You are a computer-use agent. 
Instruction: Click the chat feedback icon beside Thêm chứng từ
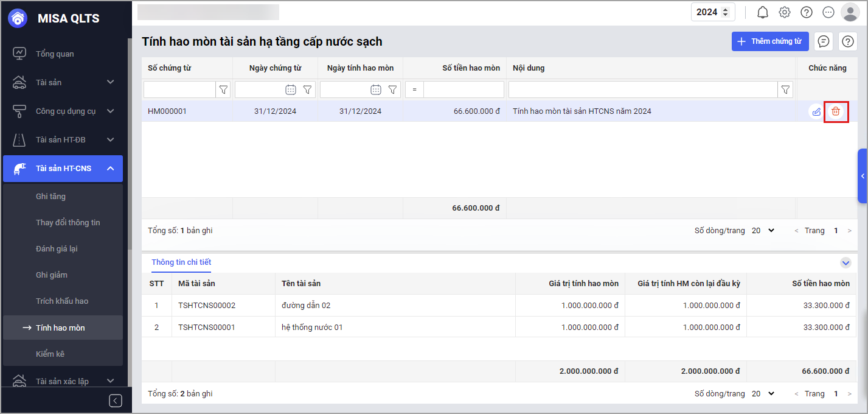pos(824,41)
